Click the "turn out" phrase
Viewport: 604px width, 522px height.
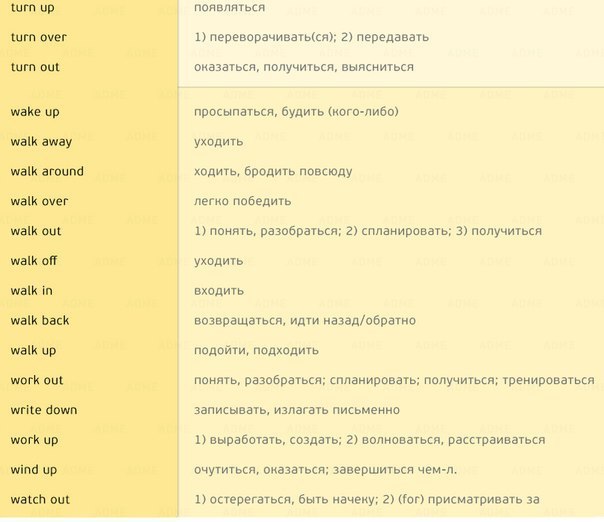(35, 67)
